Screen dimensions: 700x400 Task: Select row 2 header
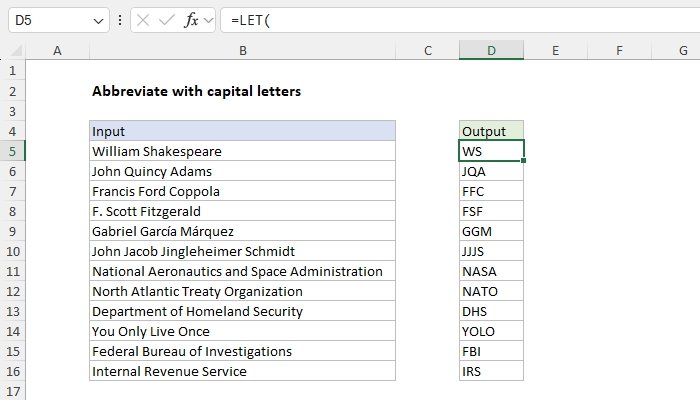tap(12, 91)
